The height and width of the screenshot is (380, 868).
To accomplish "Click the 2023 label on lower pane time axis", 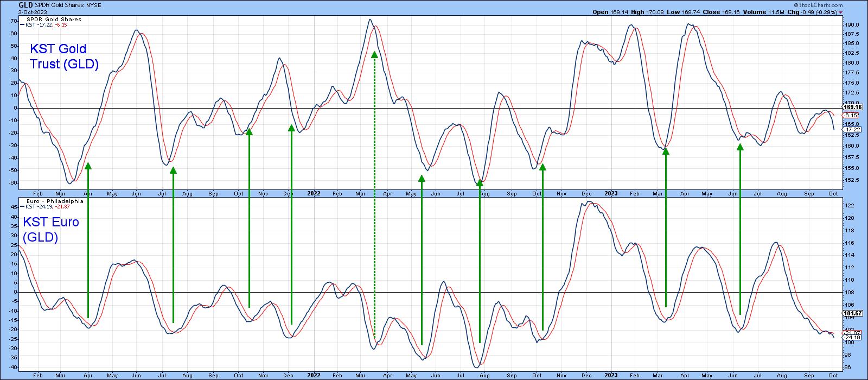I will click(x=610, y=375).
